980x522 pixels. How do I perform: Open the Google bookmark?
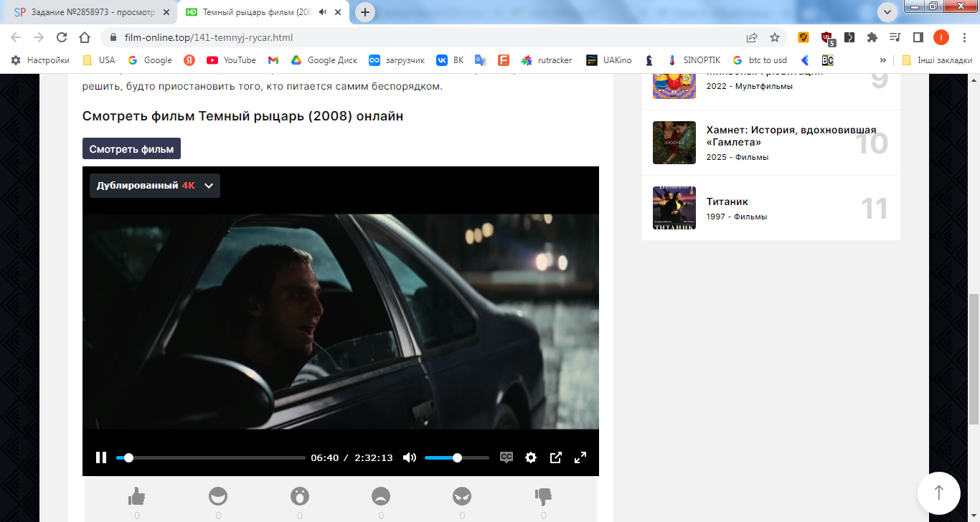pyautogui.click(x=149, y=60)
